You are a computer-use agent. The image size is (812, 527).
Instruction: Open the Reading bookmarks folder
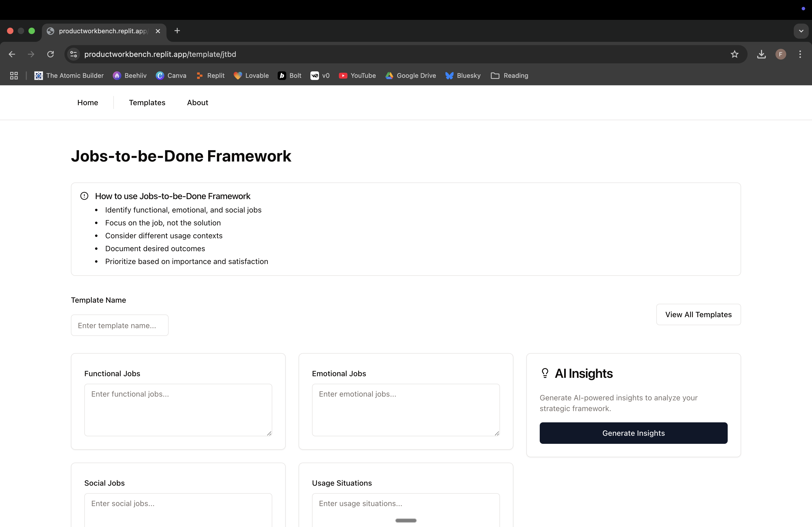pos(509,76)
